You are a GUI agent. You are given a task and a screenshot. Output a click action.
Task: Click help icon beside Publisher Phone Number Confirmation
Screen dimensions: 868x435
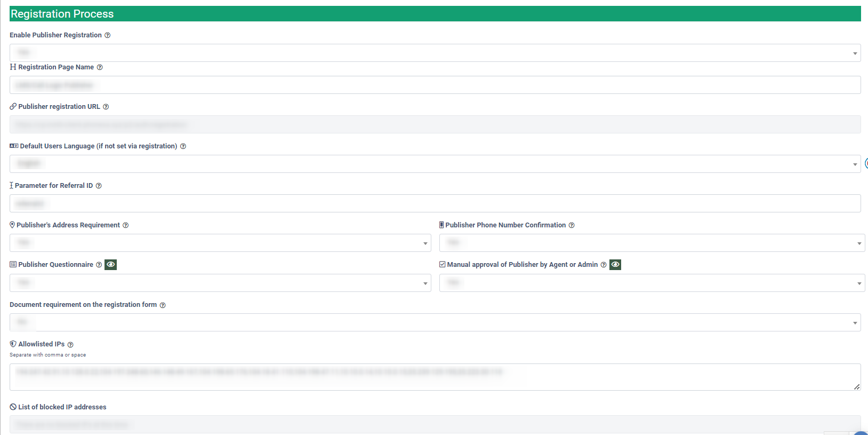tap(572, 225)
